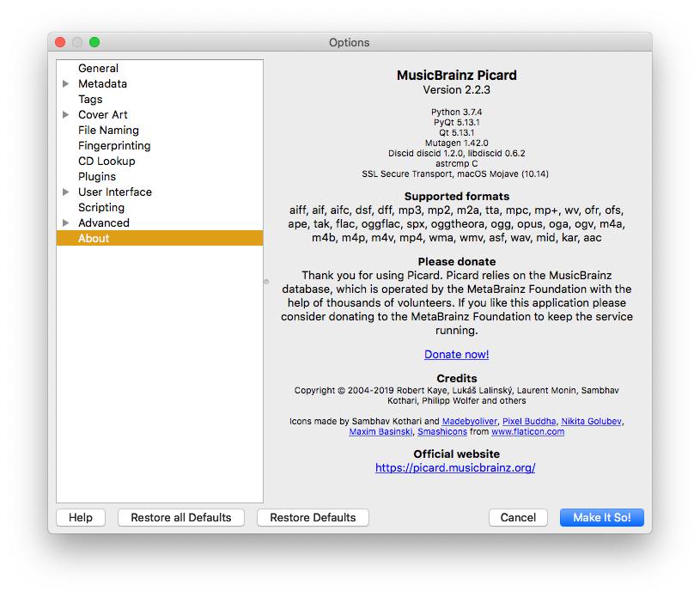700x597 pixels.
Task: Open the Nikita Golubev credit link
Action: [x=591, y=422]
